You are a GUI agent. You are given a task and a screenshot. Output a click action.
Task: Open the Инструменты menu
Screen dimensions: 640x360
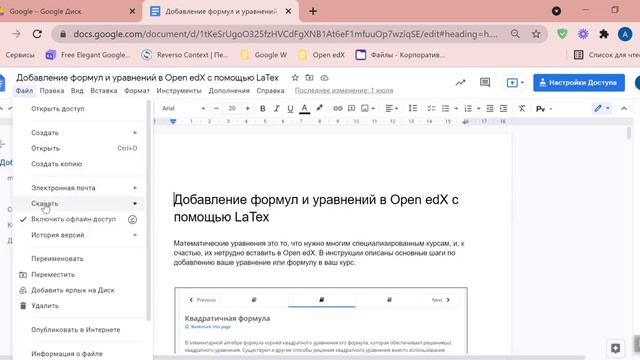point(179,91)
